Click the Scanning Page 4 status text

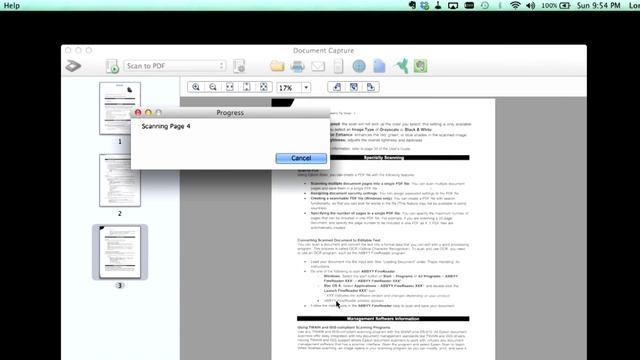coord(166,126)
